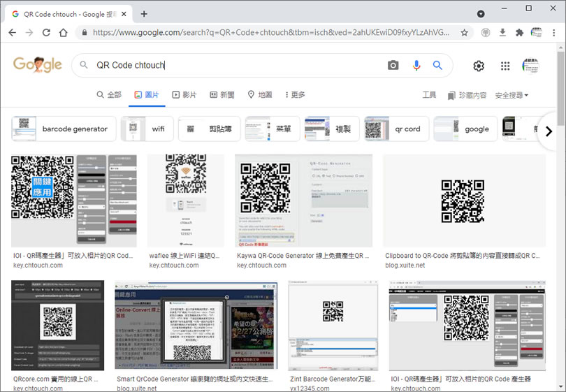The image size is (566, 392).
Task: Filter by wifi chip
Action: (147, 129)
